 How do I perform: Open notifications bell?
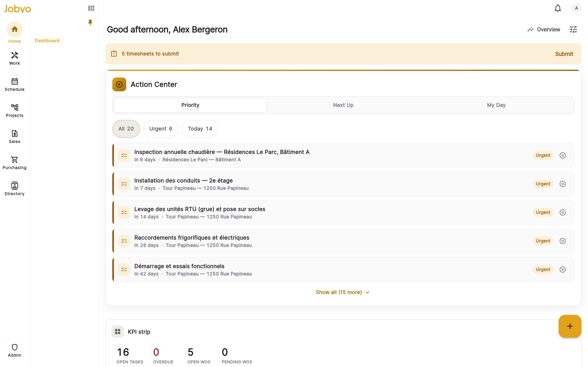(558, 8)
